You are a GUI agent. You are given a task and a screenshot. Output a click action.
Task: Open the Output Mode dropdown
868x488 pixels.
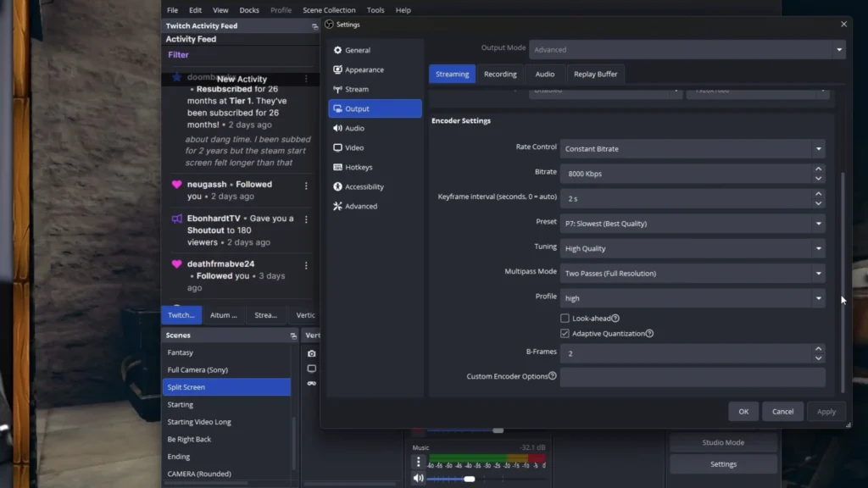[x=687, y=50]
